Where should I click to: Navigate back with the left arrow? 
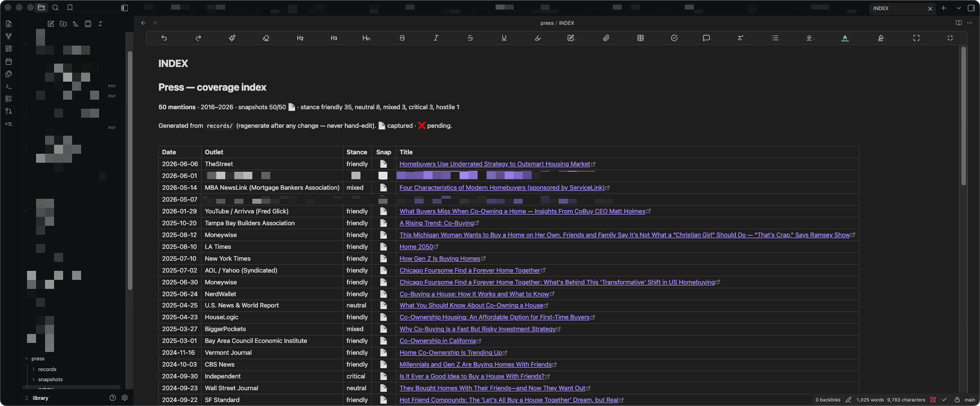click(143, 23)
